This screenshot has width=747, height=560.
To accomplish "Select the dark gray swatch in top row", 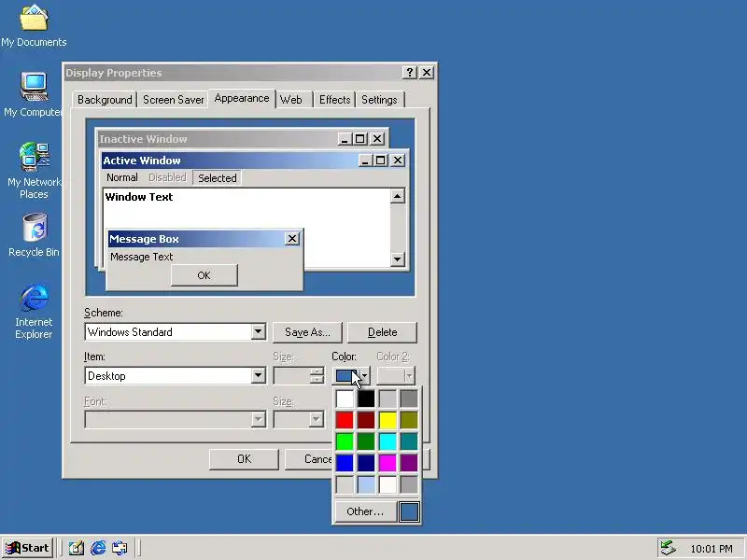I will 409,399.
